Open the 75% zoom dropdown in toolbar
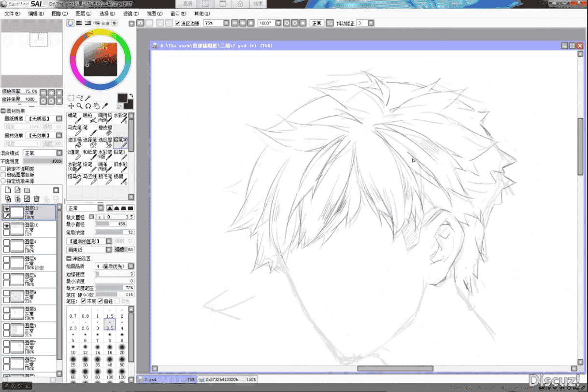This screenshot has width=588, height=392. tap(226, 23)
